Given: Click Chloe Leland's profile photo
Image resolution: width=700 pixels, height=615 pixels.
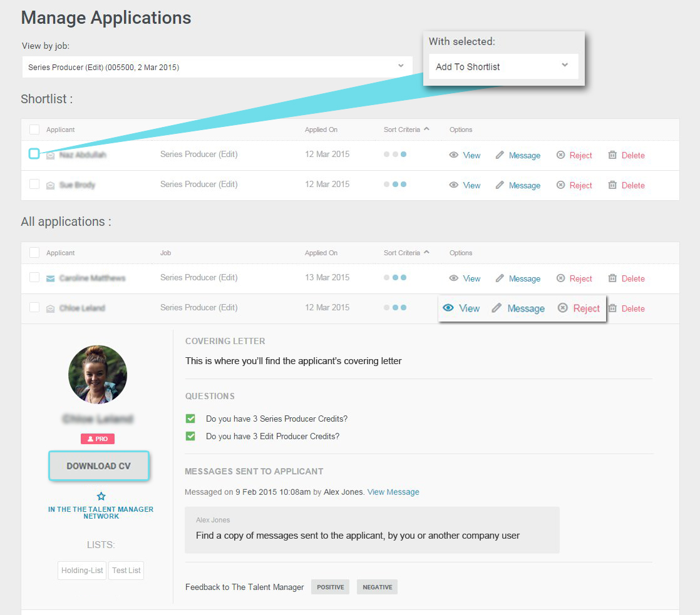Looking at the screenshot, I should (98, 374).
